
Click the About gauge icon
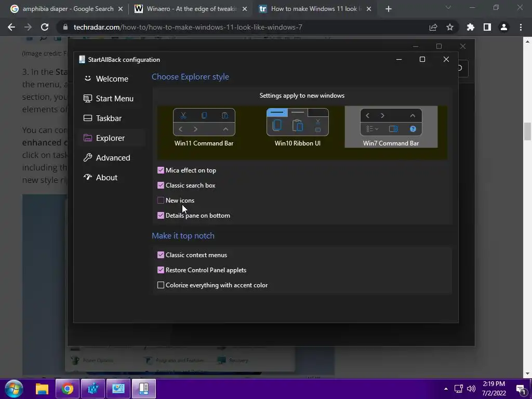[87, 177]
